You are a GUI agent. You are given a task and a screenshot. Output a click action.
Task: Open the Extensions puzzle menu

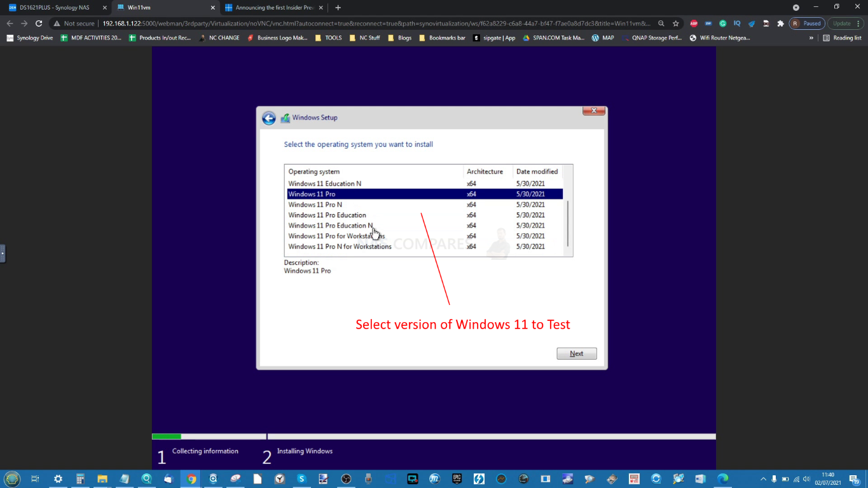781,24
